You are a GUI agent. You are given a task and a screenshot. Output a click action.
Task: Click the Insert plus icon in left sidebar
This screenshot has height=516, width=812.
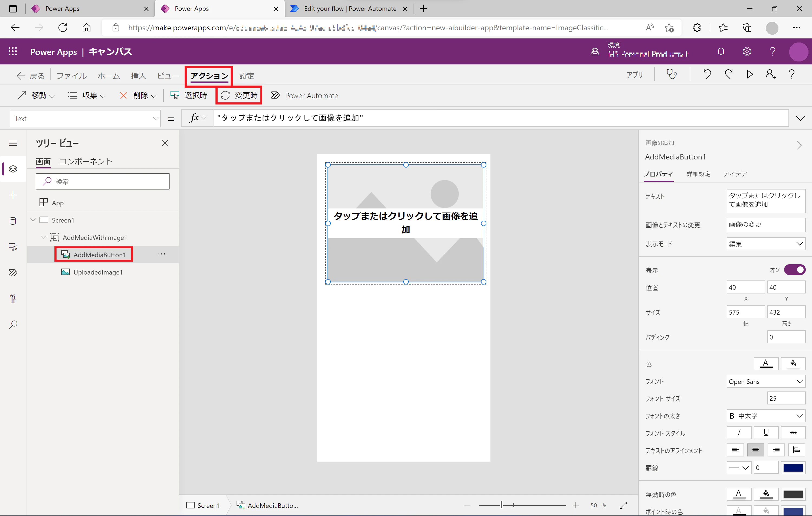[x=13, y=195]
